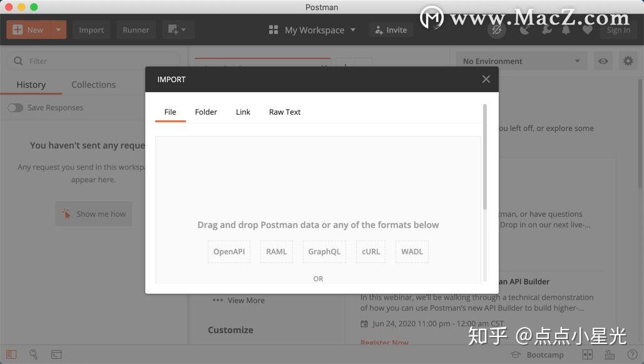Select the Folder tab in Import dialog
Screen dimensions: 644x364
206,112
